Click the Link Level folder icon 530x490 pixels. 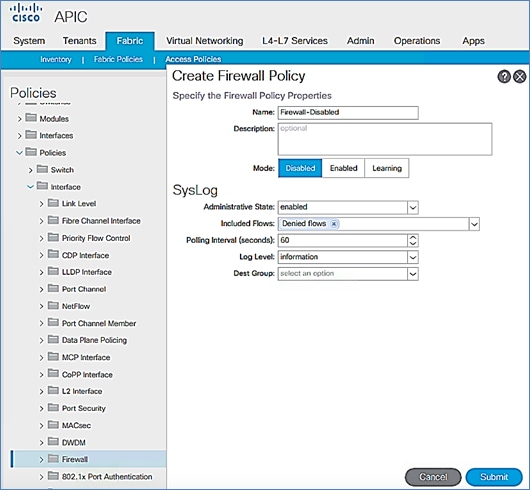[53, 203]
